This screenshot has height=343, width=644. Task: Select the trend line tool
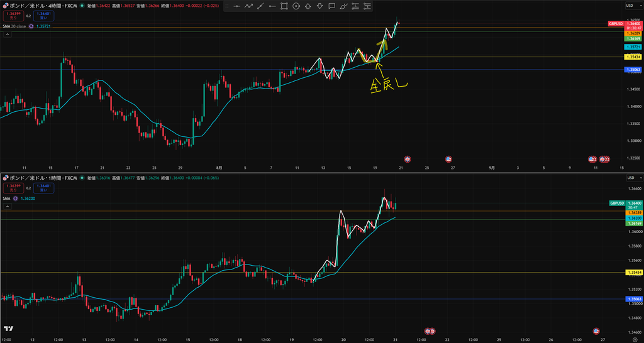pos(260,6)
